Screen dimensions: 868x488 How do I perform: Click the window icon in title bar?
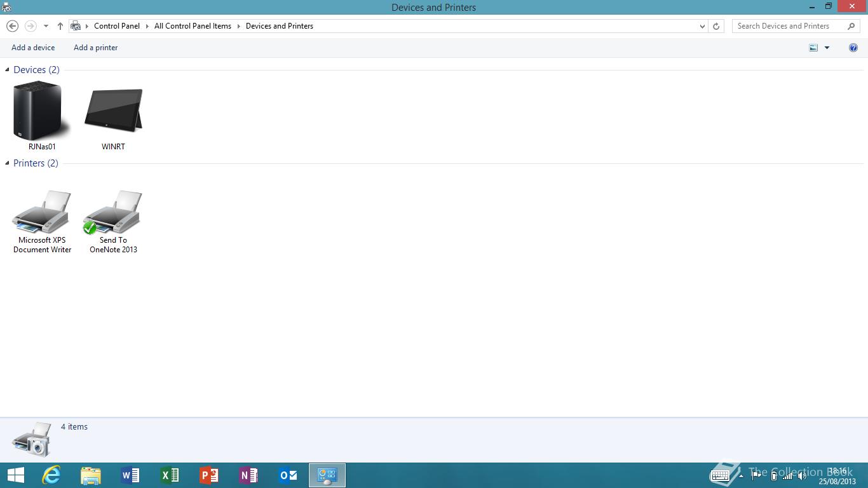6,7
